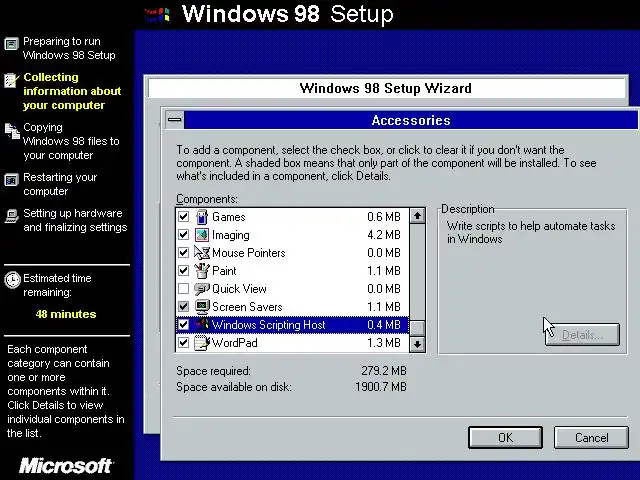
Task: Click the 1900.7 MB space available value
Action: point(381,387)
